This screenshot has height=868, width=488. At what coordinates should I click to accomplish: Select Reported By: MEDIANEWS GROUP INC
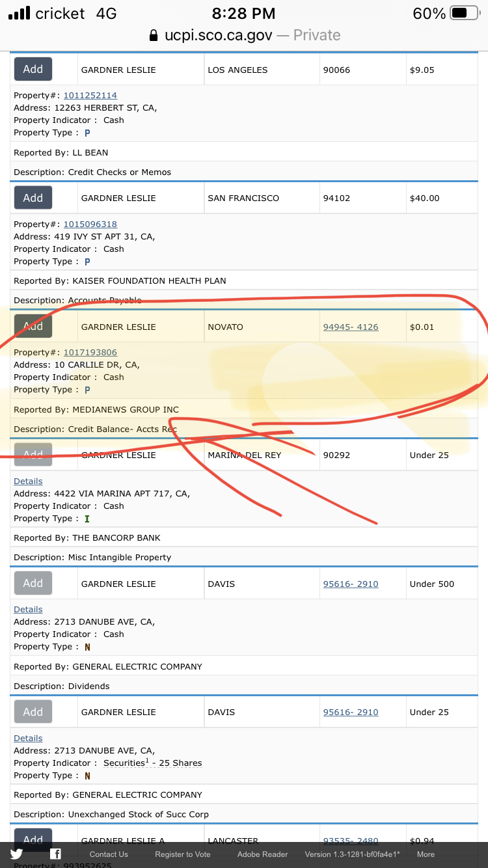coord(96,410)
